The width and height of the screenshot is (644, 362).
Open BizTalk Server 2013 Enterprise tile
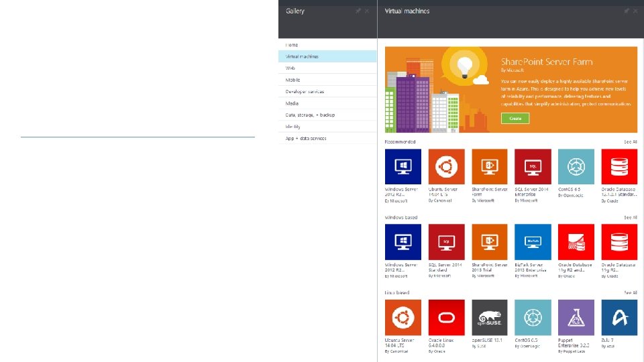pyautogui.click(x=533, y=242)
